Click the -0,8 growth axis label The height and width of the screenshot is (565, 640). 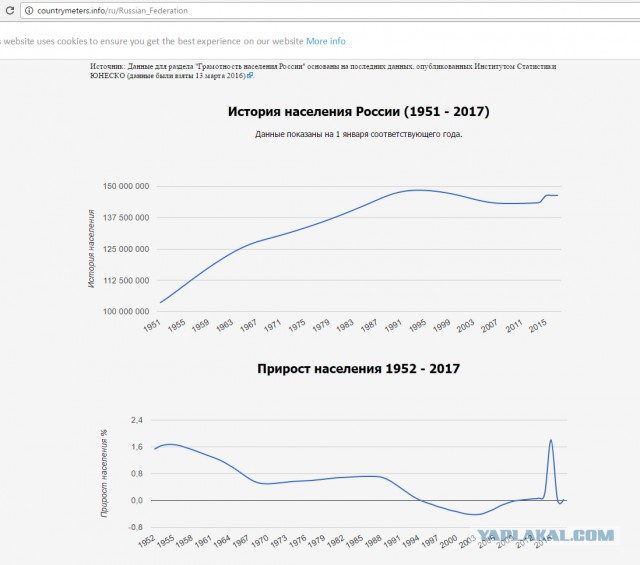(x=136, y=527)
